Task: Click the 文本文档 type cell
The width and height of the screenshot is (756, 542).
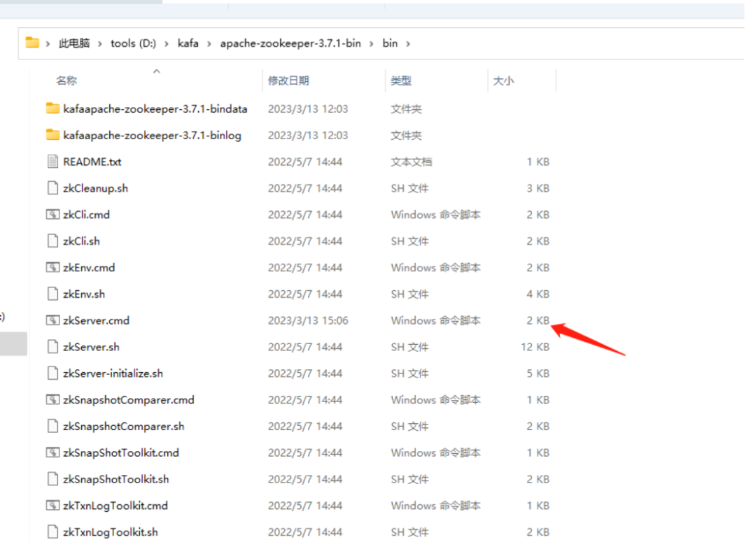Action: click(412, 162)
